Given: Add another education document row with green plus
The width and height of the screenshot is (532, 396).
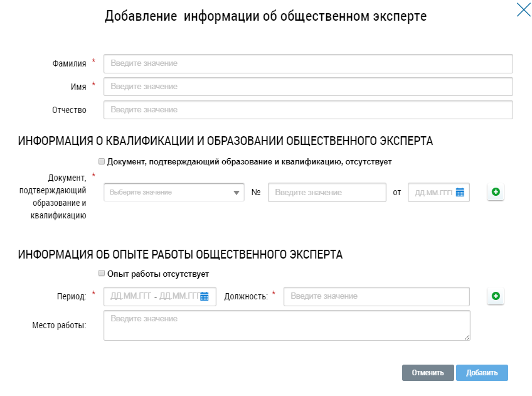Looking at the screenshot, I should click(x=496, y=193).
